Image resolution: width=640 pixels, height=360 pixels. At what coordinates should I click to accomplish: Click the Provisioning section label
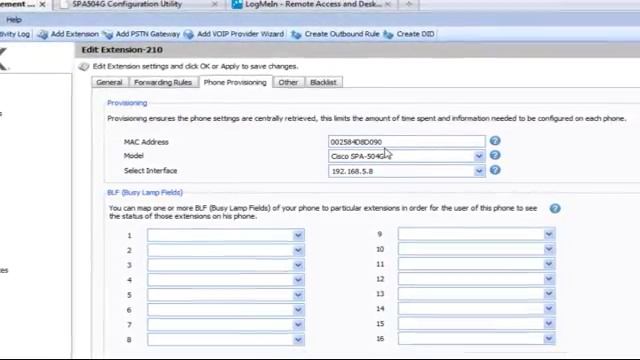tap(127, 103)
